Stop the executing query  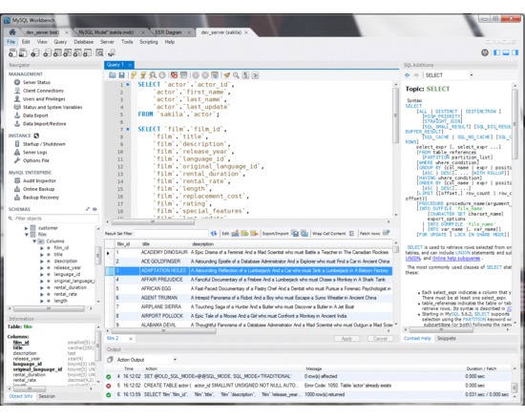click(x=162, y=75)
